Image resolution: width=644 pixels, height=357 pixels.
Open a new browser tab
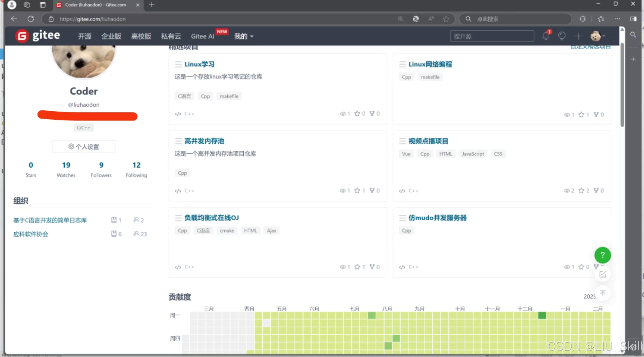(151, 5)
